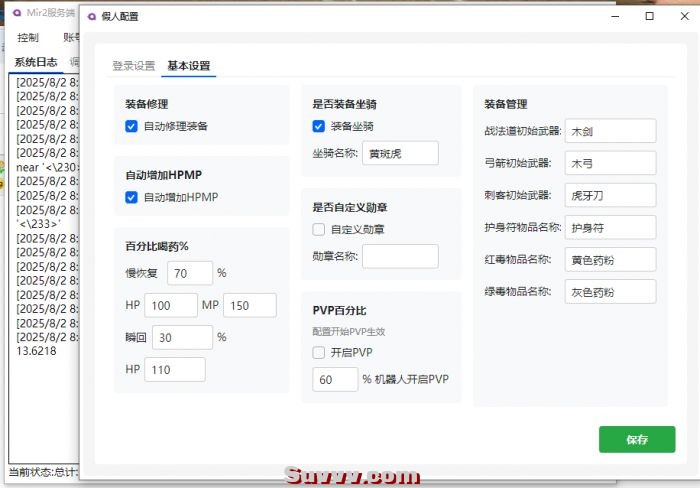Maximize the 假人配置 window
The height and width of the screenshot is (488, 700).
point(650,17)
